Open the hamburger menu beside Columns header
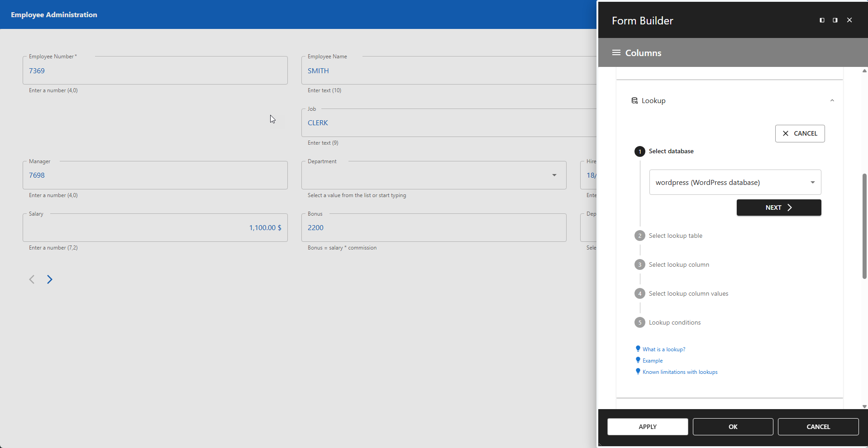The height and width of the screenshot is (448, 868). point(616,52)
